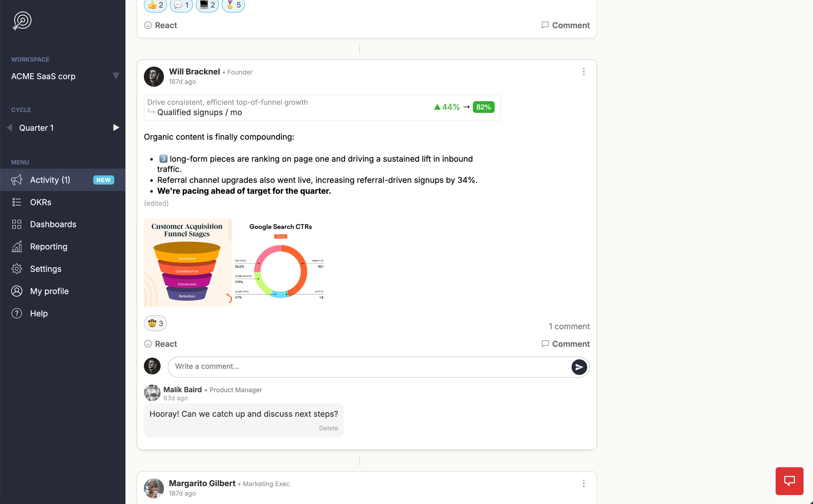
Task: Open Help from the sidebar
Action: pos(63,314)
